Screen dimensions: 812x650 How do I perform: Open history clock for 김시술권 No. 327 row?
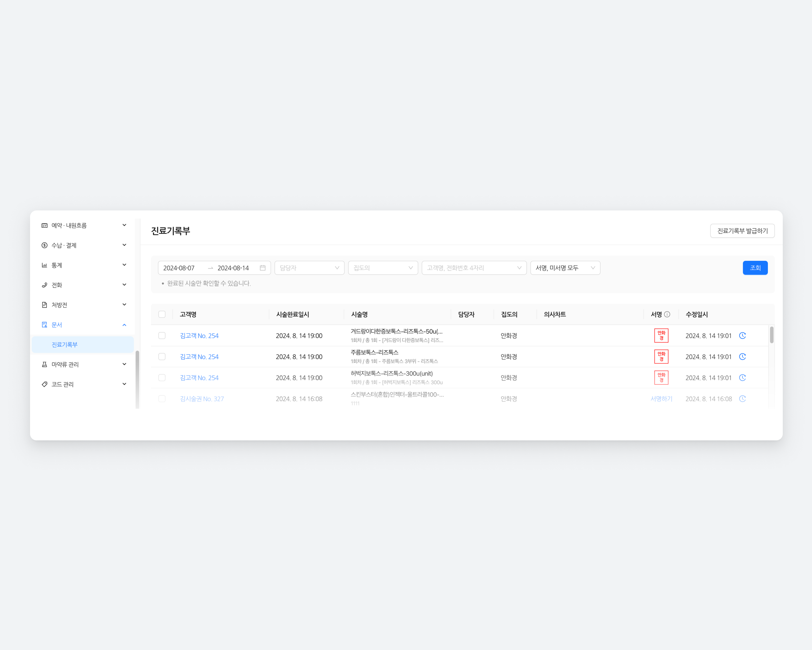[742, 399]
